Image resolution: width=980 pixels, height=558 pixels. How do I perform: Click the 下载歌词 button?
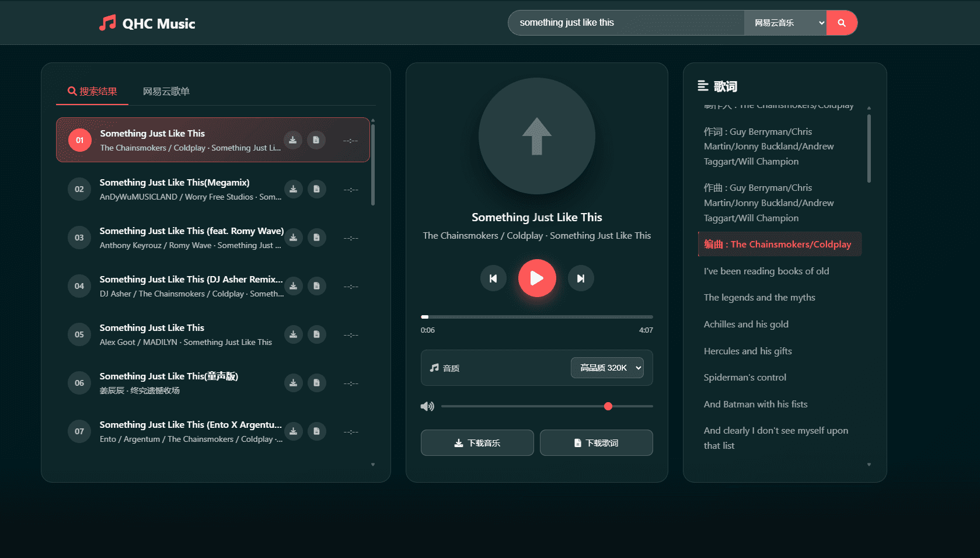[597, 443]
